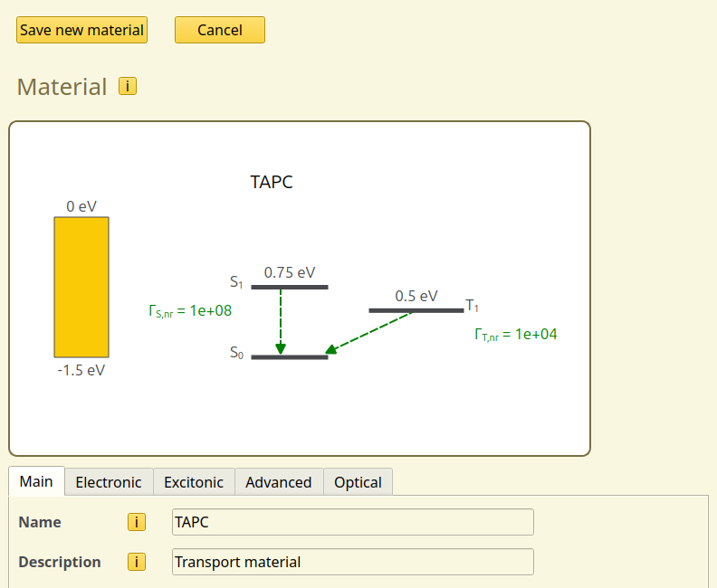
Task: Go to the Optical tab
Action: click(x=358, y=482)
